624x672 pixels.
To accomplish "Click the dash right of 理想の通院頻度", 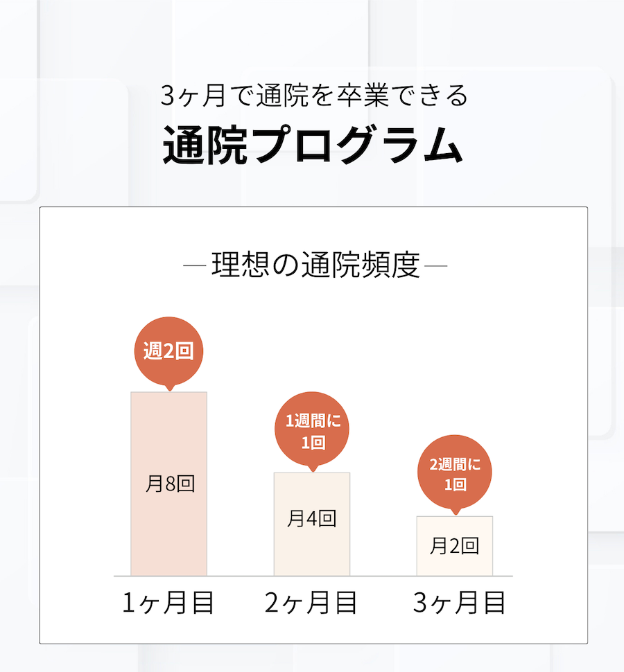I will [435, 266].
